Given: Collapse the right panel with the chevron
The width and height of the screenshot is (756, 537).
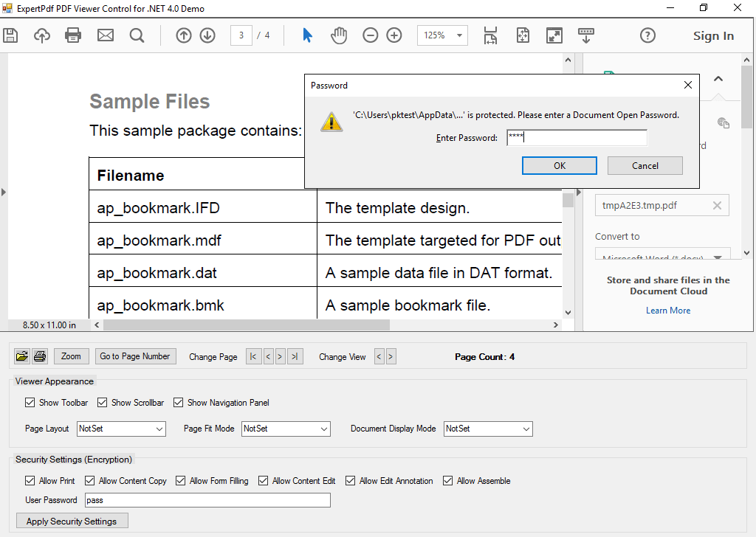Looking at the screenshot, I should click(x=718, y=78).
